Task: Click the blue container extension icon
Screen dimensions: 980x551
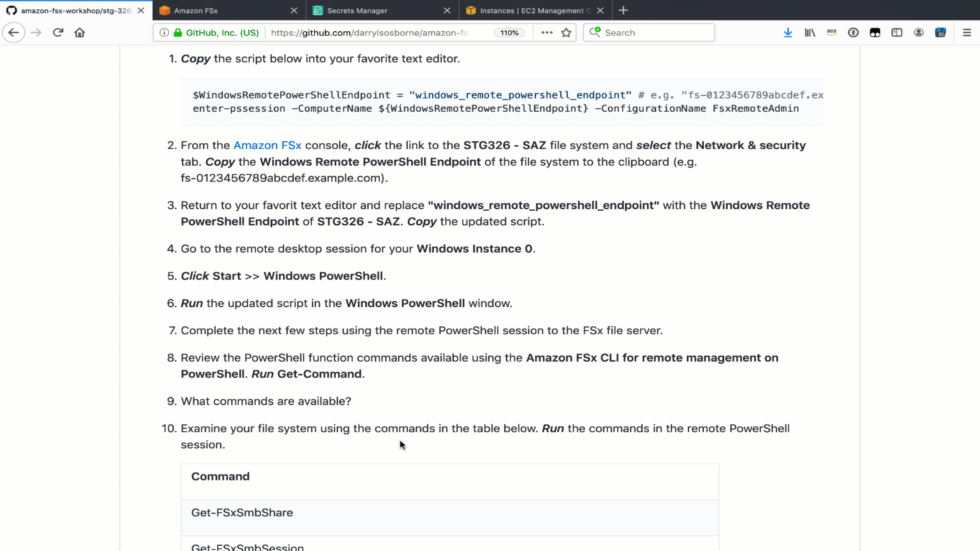Action: tap(940, 33)
